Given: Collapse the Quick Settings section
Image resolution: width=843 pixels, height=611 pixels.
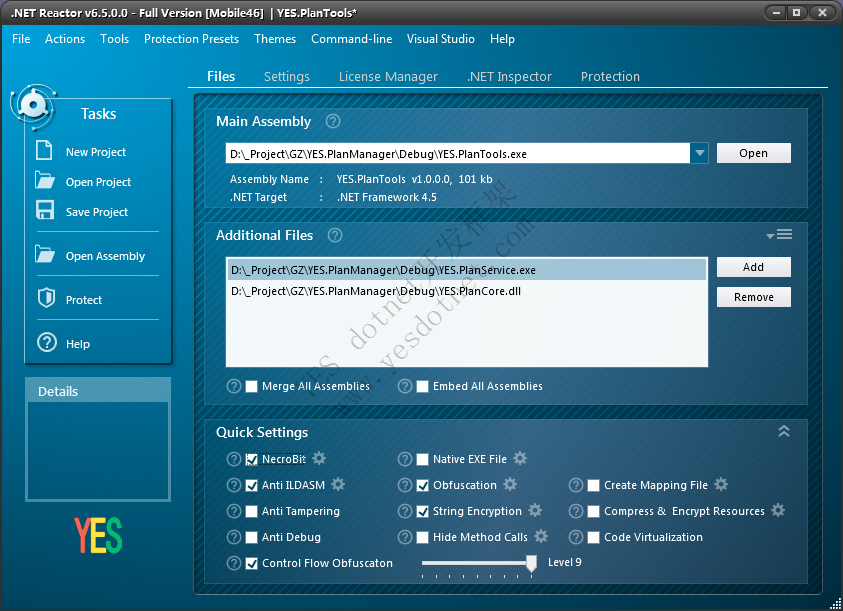Looking at the screenshot, I should click(784, 432).
